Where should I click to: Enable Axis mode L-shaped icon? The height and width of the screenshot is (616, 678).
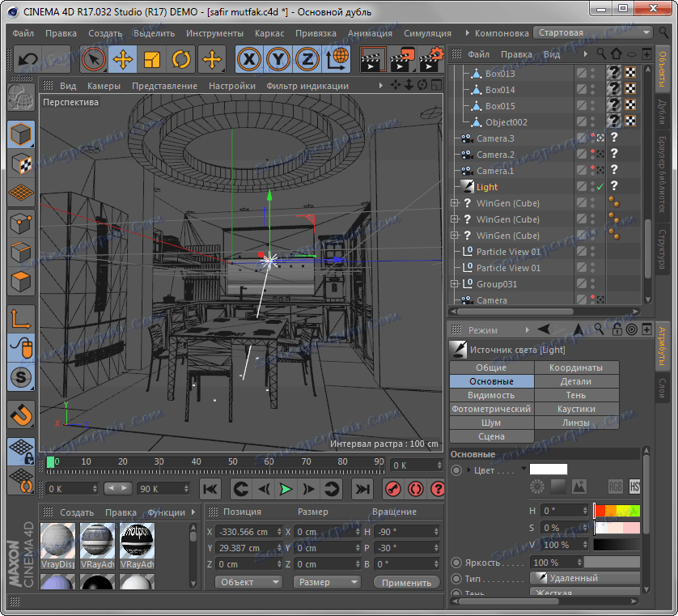(x=21, y=319)
